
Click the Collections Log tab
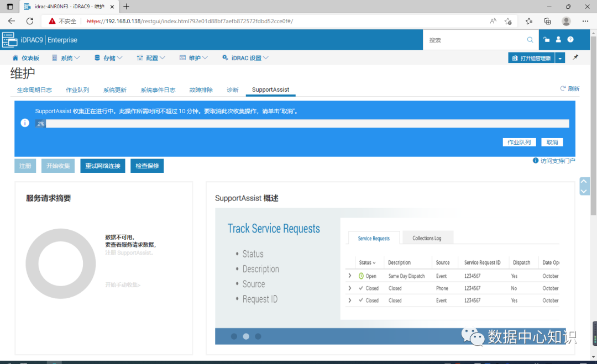427,238
